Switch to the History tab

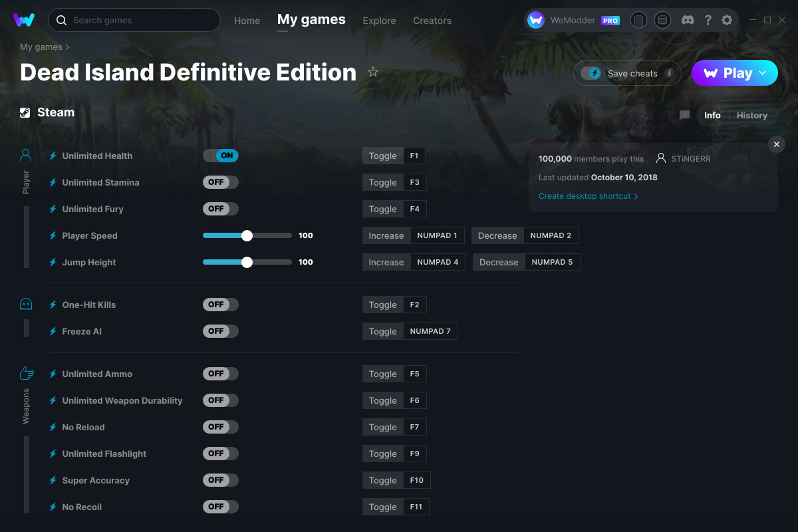751,114
